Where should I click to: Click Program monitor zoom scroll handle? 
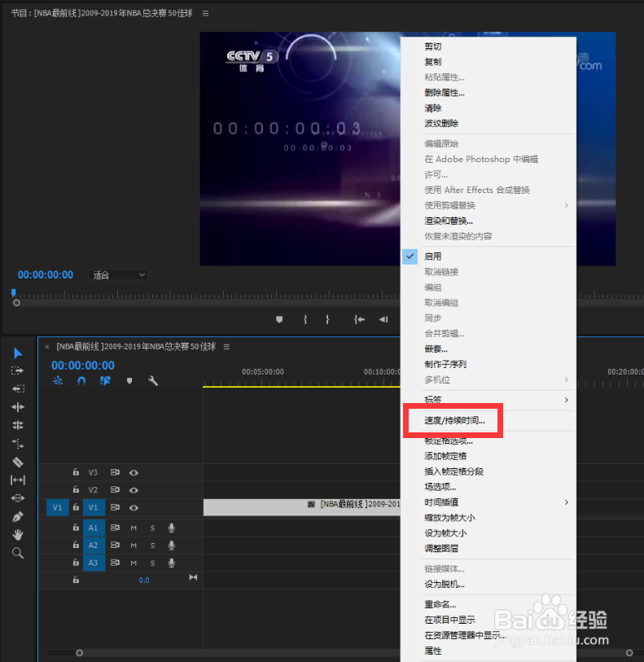16,303
